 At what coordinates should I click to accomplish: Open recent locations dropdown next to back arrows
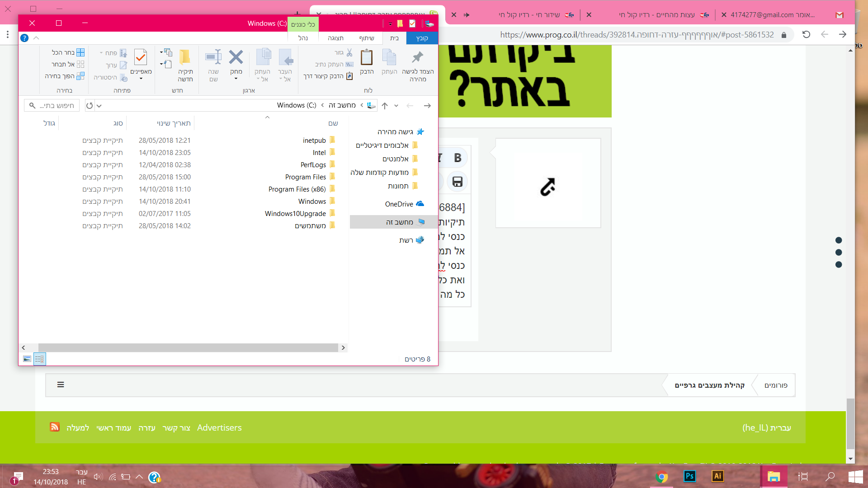click(396, 106)
